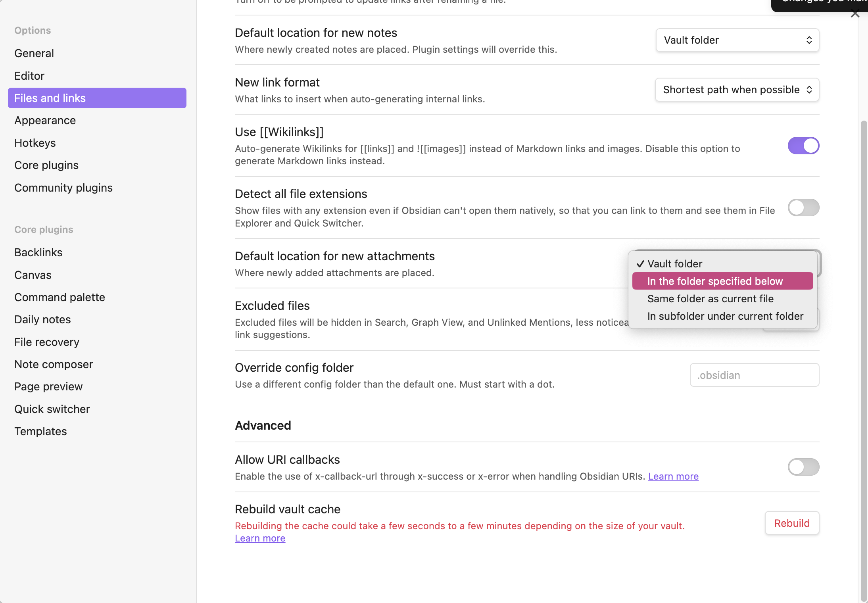
Task: Open Community plugins settings
Action: coord(63,188)
